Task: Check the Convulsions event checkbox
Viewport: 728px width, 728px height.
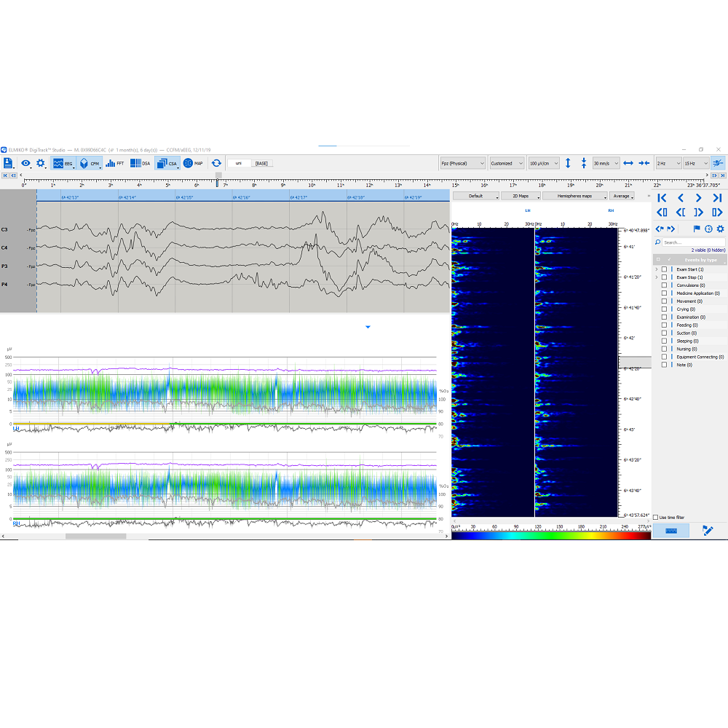Action: point(664,285)
